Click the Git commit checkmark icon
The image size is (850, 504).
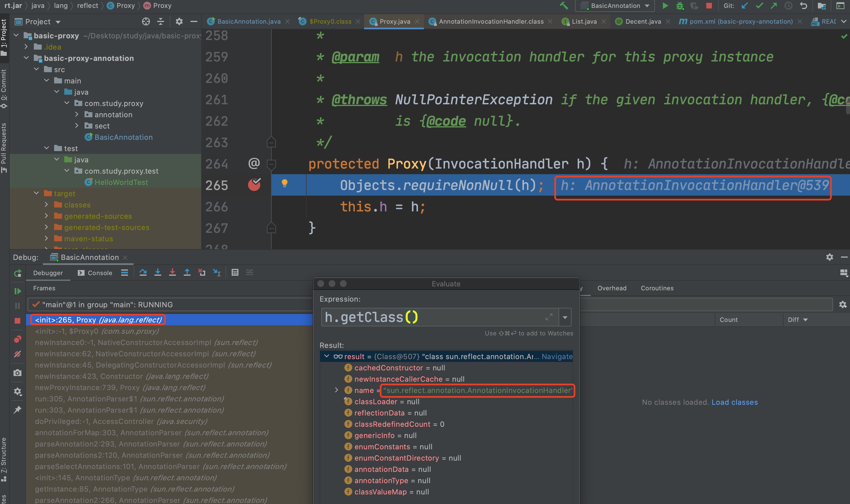point(759,5)
